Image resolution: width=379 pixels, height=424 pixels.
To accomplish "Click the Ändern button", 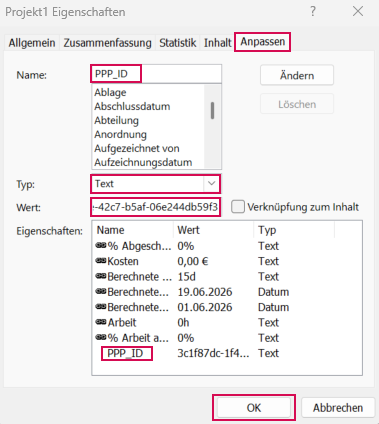I will click(297, 75).
